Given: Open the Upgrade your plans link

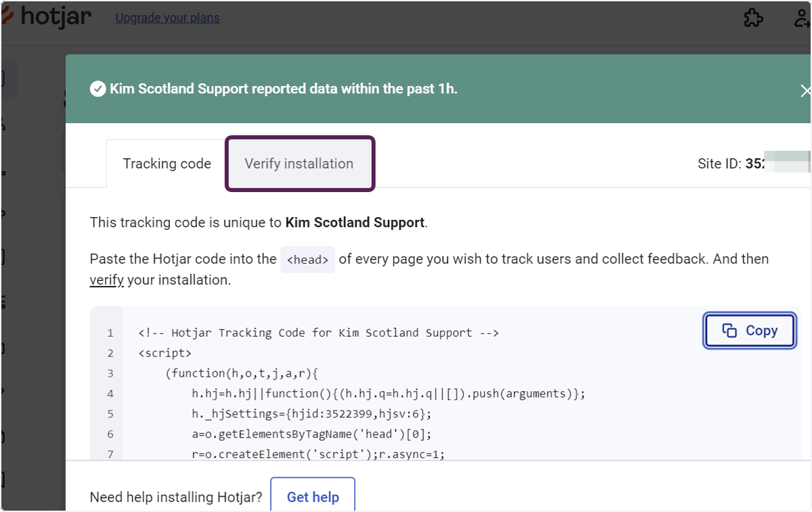Looking at the screenshot, I should click(x=167, y=18).
